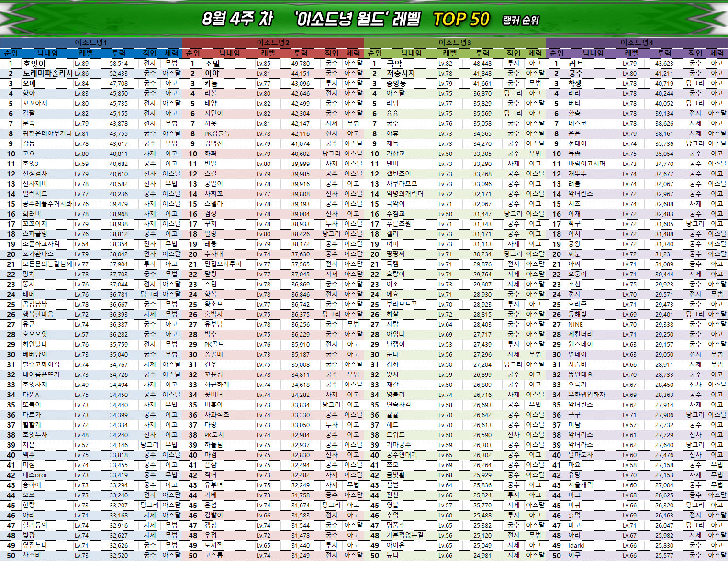Select the 이소드녕2 server header
Screen dimensions: 728x561
[x=273, y=43]
